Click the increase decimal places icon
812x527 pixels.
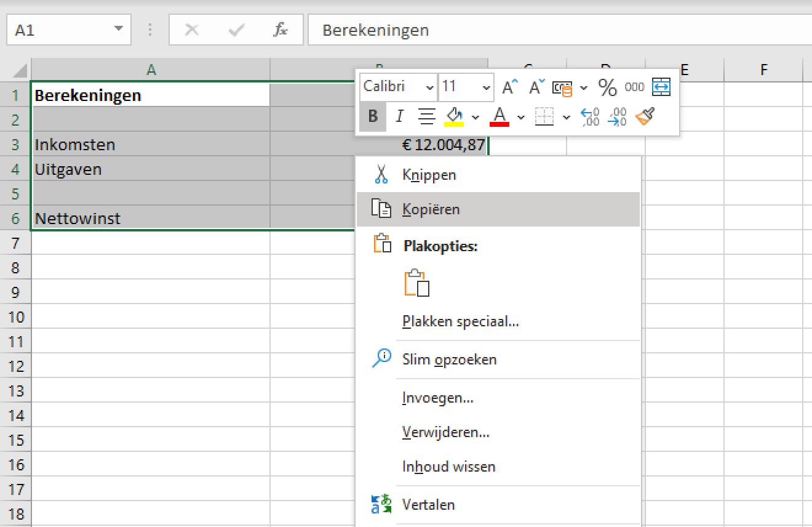pyautogui.click(x=590, y=116)
